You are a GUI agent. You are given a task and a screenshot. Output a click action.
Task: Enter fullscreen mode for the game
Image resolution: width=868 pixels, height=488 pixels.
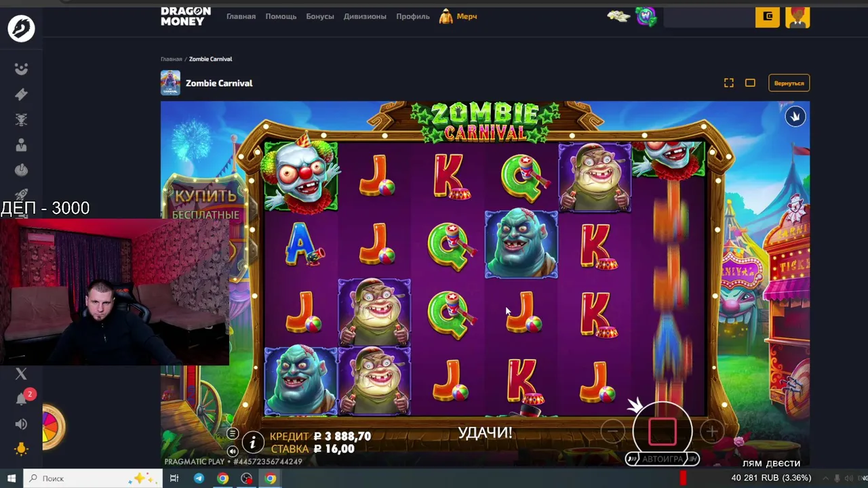(x=728, y=83)
